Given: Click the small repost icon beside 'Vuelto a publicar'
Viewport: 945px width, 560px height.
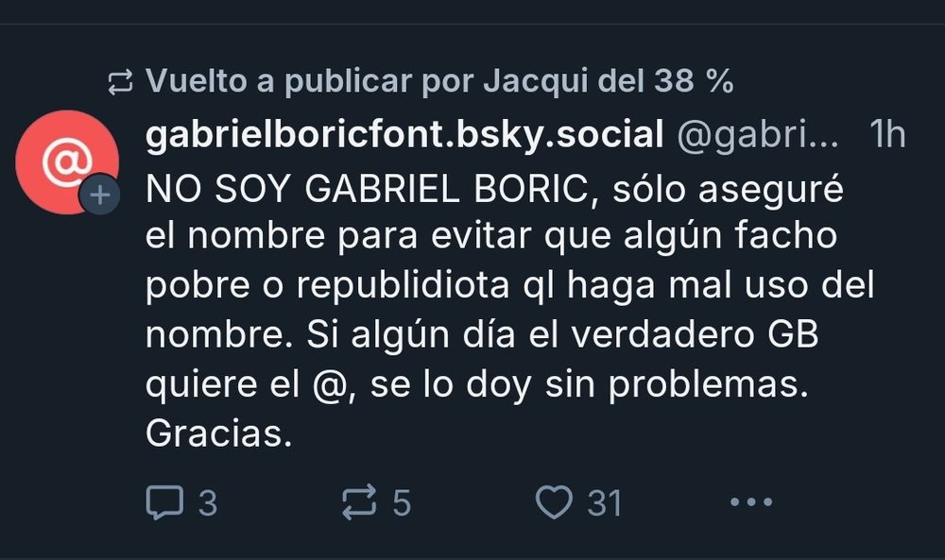Looking at the screenshot, I should pyautogui.click(x=120, y=82).
